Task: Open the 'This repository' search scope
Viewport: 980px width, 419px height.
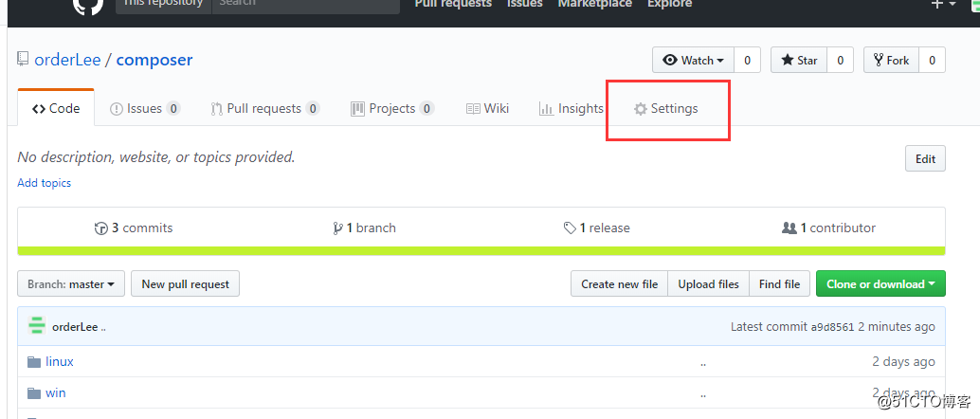Action: click(164, 5)
